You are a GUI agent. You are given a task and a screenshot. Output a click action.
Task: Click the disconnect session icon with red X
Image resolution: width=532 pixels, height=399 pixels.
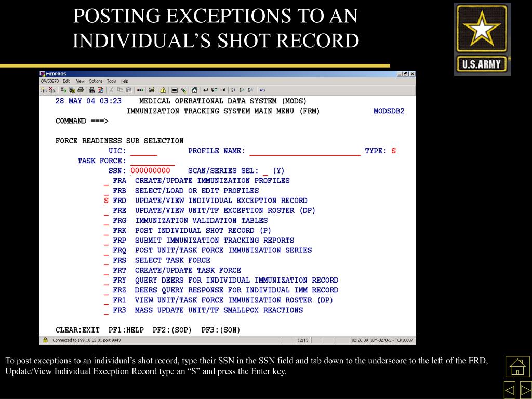52,90
